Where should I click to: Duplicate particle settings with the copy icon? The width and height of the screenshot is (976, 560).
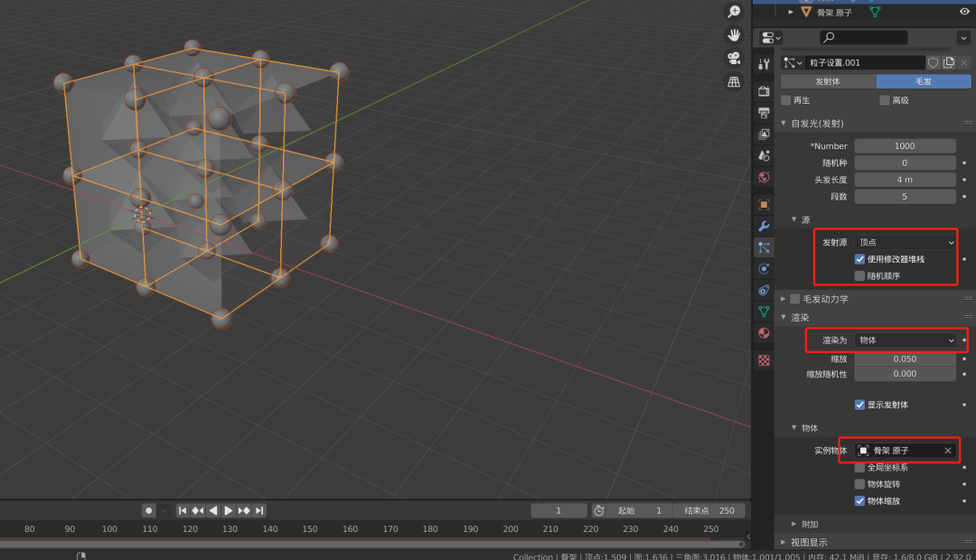[949, 63]
